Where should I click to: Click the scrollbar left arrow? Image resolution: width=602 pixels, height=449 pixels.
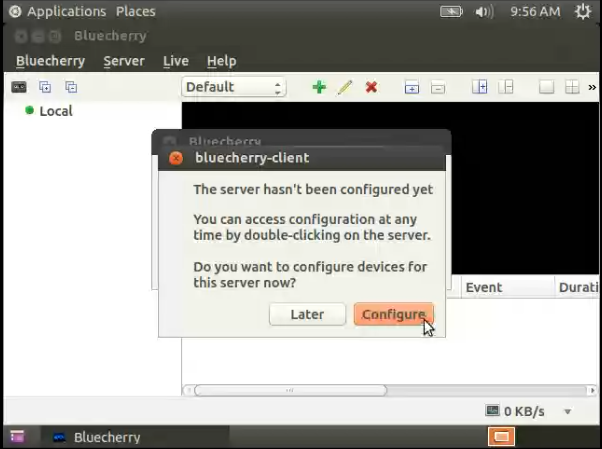pos(188,391)
